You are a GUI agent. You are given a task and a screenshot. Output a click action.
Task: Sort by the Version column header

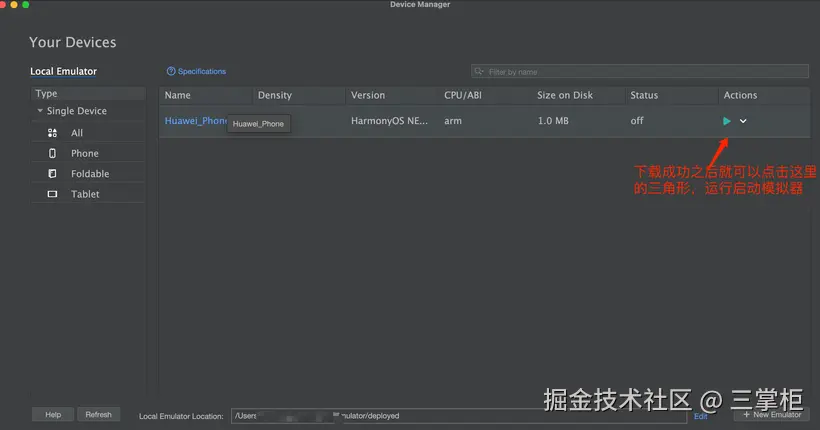(392, 95)
